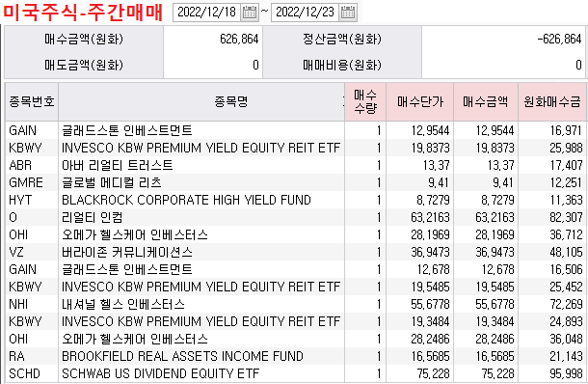Select the won amount 95,998

[x=566, y=373]
